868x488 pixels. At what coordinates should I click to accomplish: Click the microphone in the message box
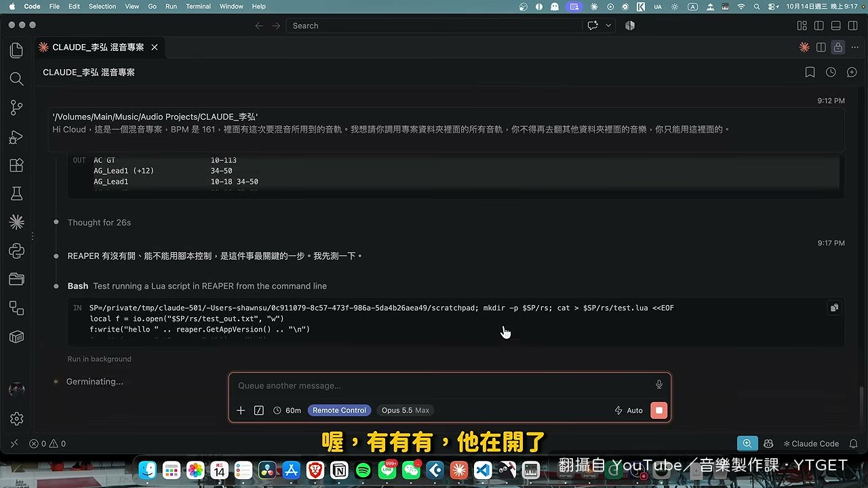pyautogui.click(x=658, y=385)
